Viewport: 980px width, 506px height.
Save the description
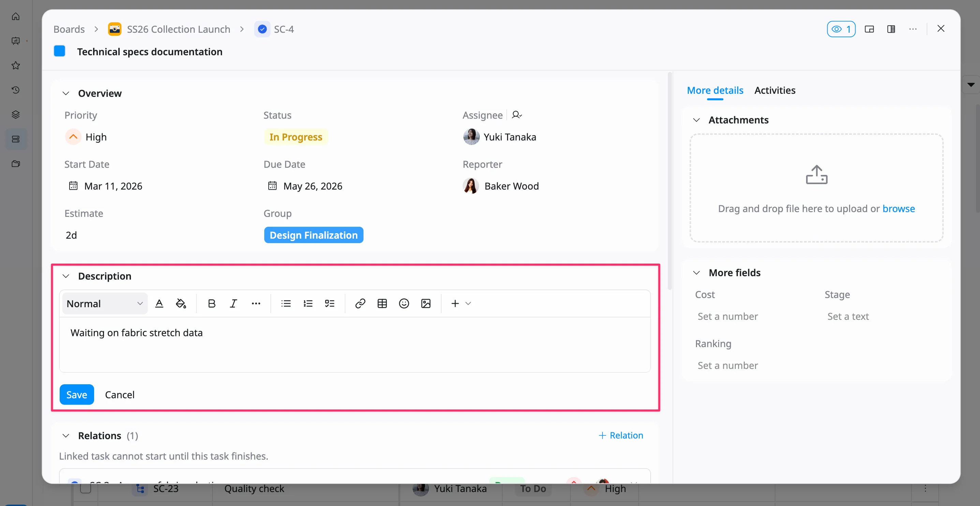[76, 395]
